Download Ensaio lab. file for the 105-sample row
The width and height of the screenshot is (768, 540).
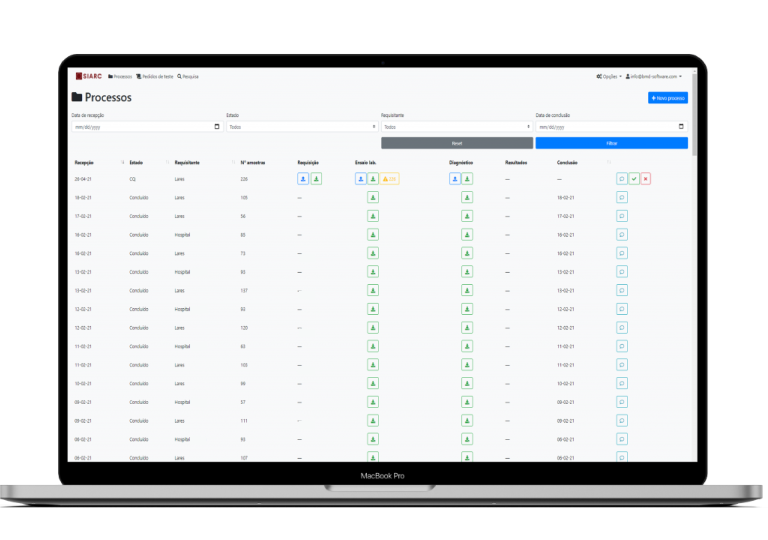click(x=373, y=198)
